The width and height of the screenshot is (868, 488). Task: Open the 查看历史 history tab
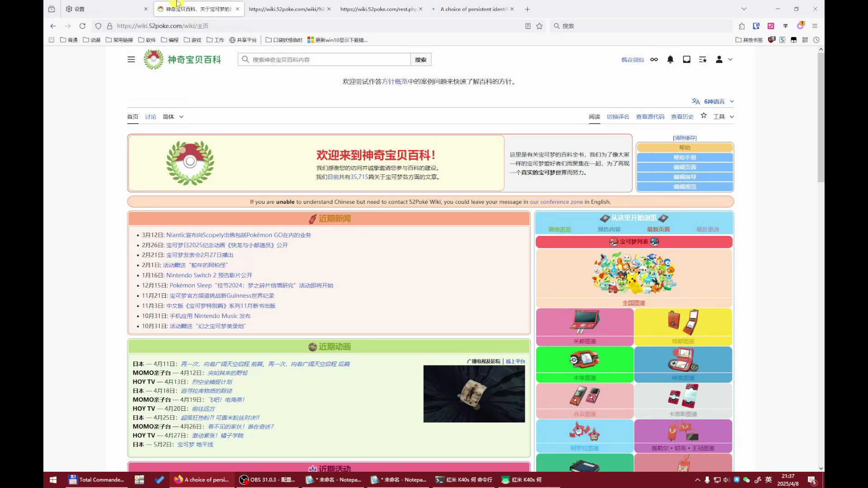click(x=682, y=117)
